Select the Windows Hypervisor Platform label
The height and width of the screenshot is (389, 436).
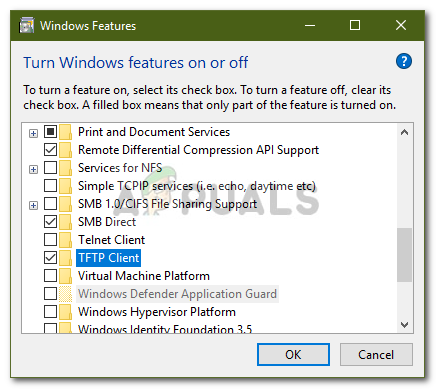click(x=157, y=312)
